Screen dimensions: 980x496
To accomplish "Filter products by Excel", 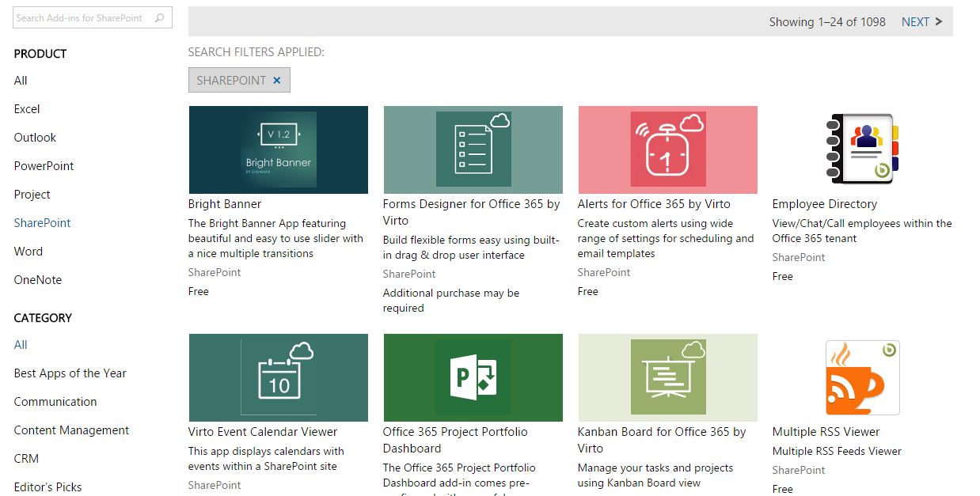I will coord(27,109).
